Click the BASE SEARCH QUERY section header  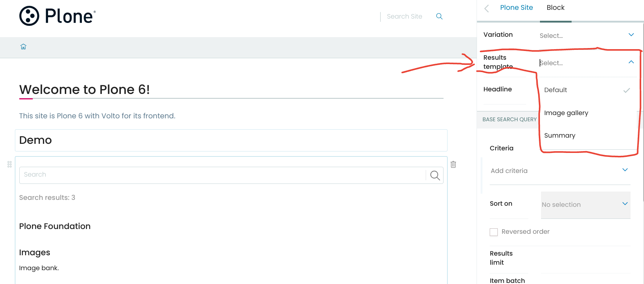pyautogui.click(x=509, y=119)
